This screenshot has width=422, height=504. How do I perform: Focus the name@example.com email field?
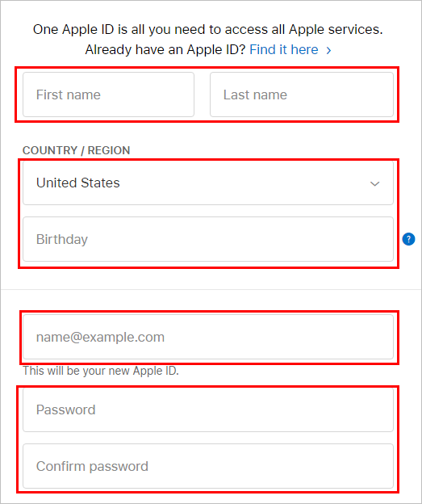pyautogui.click(x=208, y=337)
